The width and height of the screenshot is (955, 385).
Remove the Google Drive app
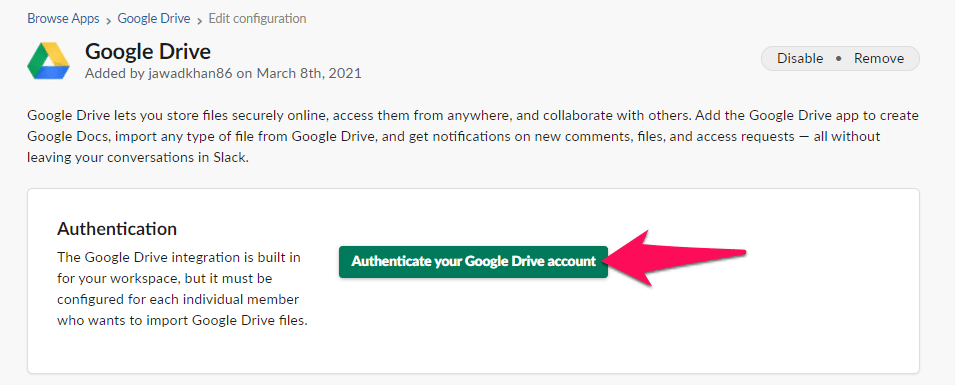[878, 58]
